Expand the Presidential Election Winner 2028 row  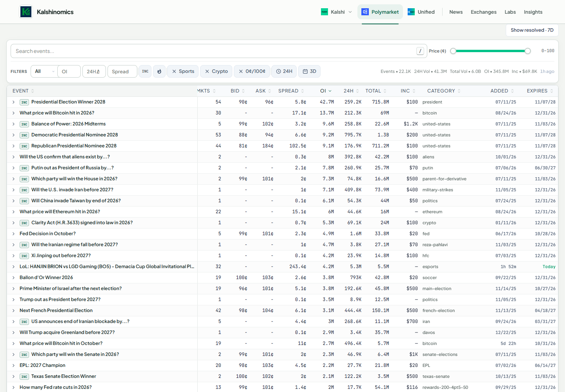(13, 102)
